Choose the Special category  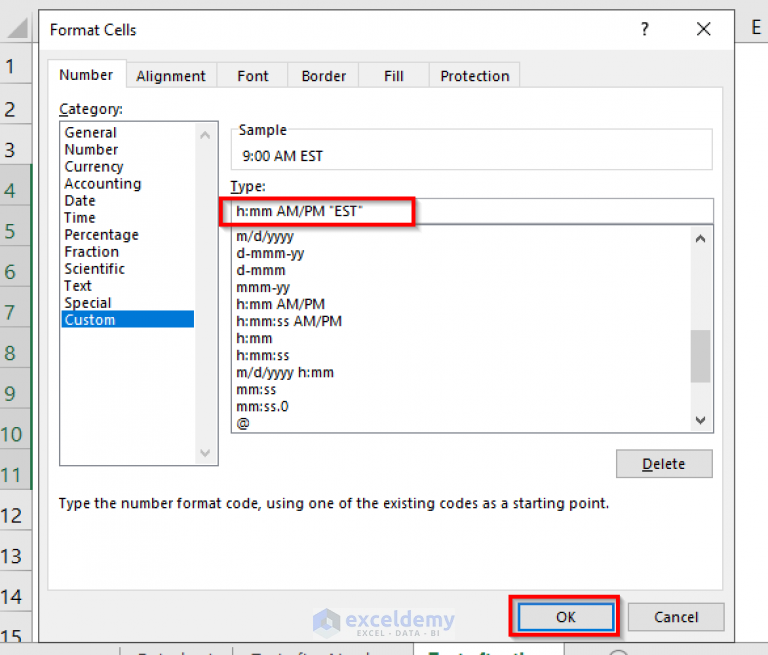[128, 303]
